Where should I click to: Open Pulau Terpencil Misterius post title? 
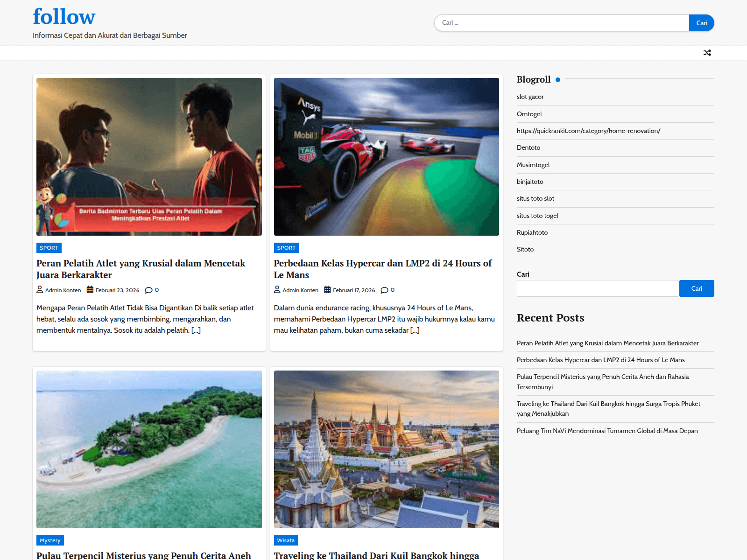point(144,555)
